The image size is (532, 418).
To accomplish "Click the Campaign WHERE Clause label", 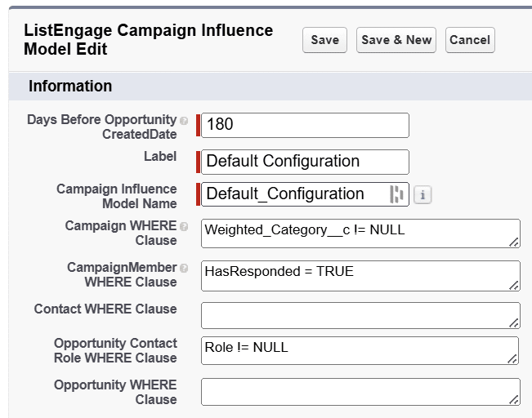I will (x=121, y=233).
